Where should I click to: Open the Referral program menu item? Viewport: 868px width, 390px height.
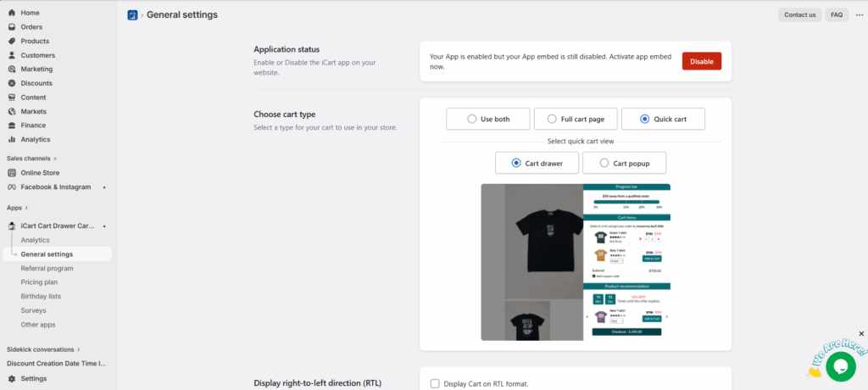click(47, 268)
